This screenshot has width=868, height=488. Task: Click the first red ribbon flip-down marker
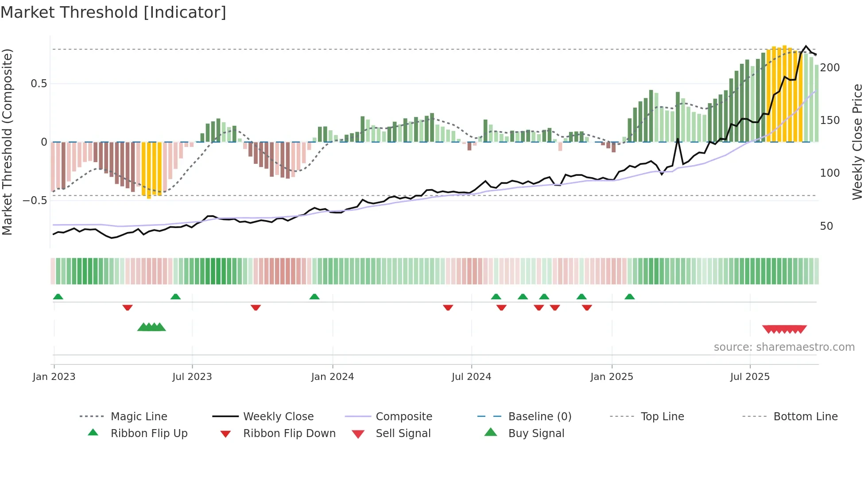[128, 307]
